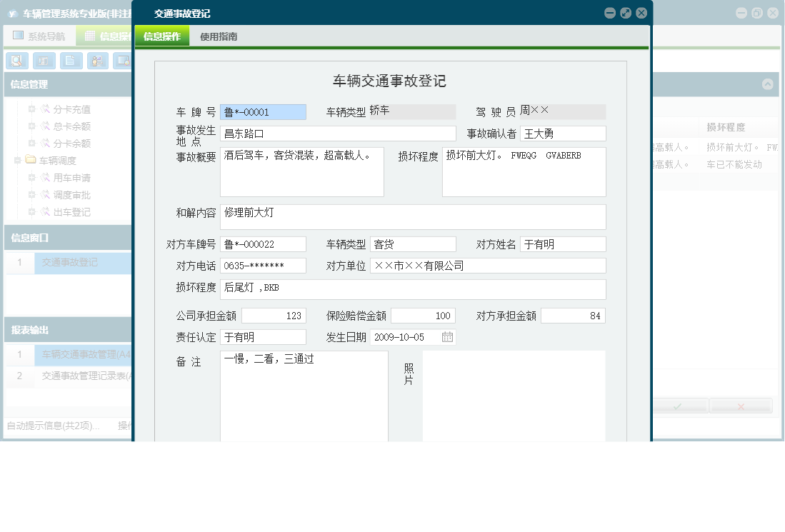Expand the 分卡余额 node plus box
Screen dimensions: 785x532
tap(32, 142)
